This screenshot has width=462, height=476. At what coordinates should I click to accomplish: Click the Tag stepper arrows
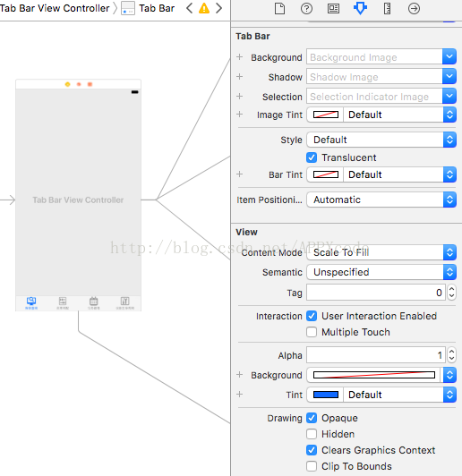[x=451, y=293]
